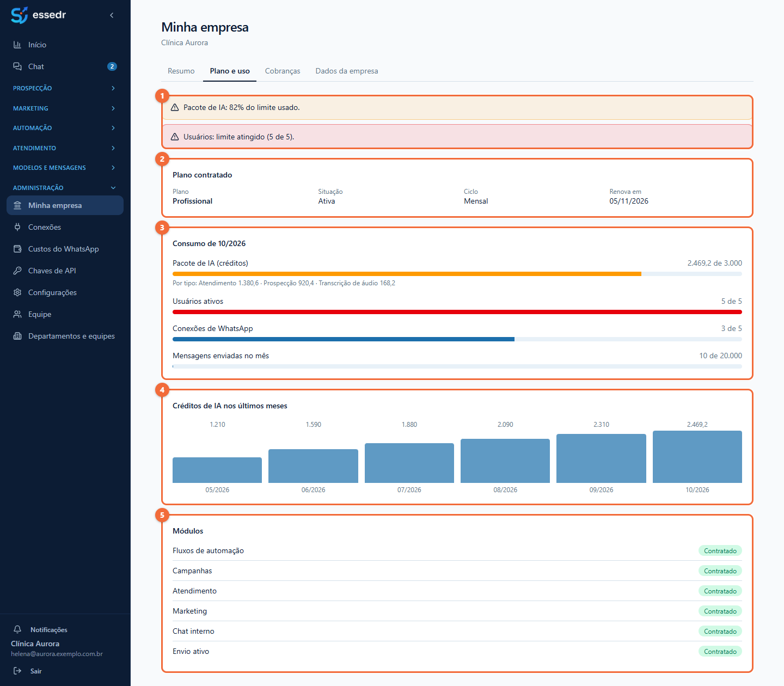Click the Configurações gear icon

17,292
